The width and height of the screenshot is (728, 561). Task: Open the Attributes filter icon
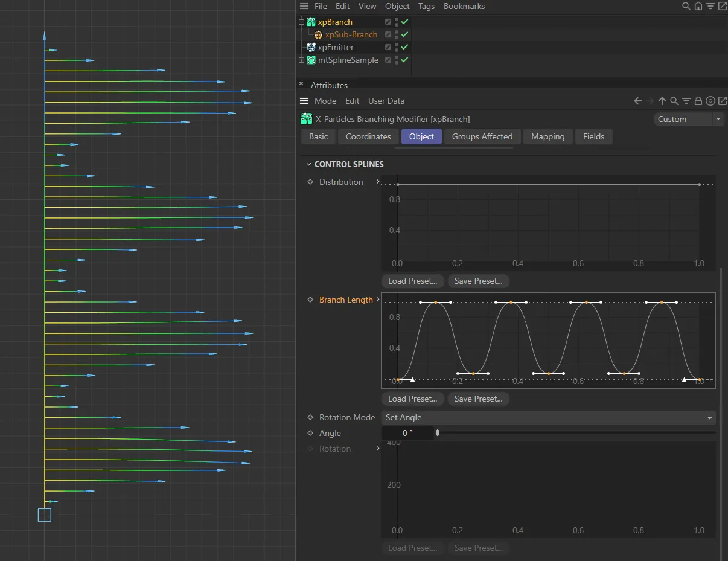pyautogui.click(x=686, y=101)
